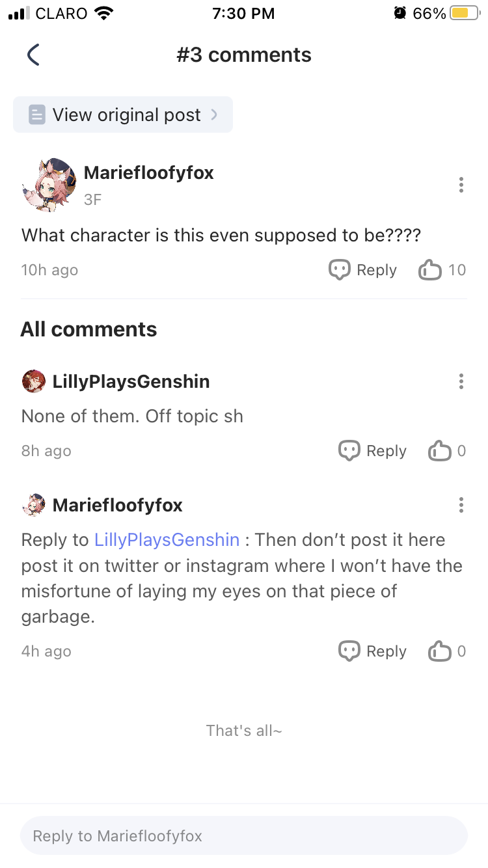This screenshot has width=488, height=868.
Task: Focus the Reply to Mariefloofyfox input field
Action: pyautogui.click(x=244, y=835)
